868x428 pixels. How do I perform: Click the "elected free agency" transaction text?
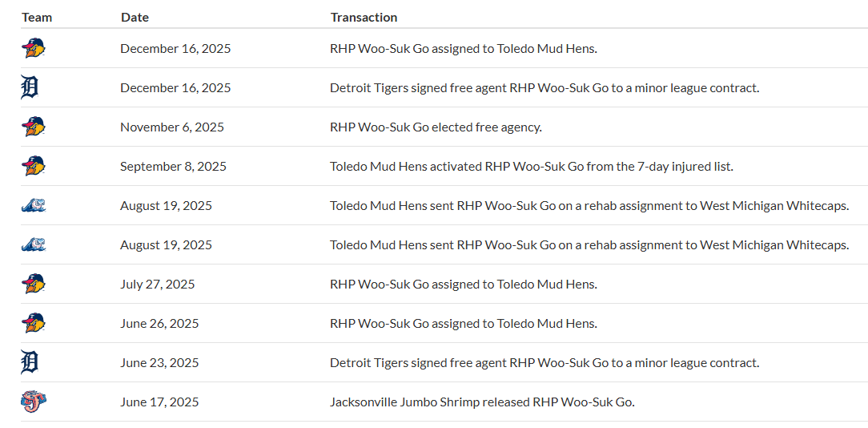click(436, 127)
